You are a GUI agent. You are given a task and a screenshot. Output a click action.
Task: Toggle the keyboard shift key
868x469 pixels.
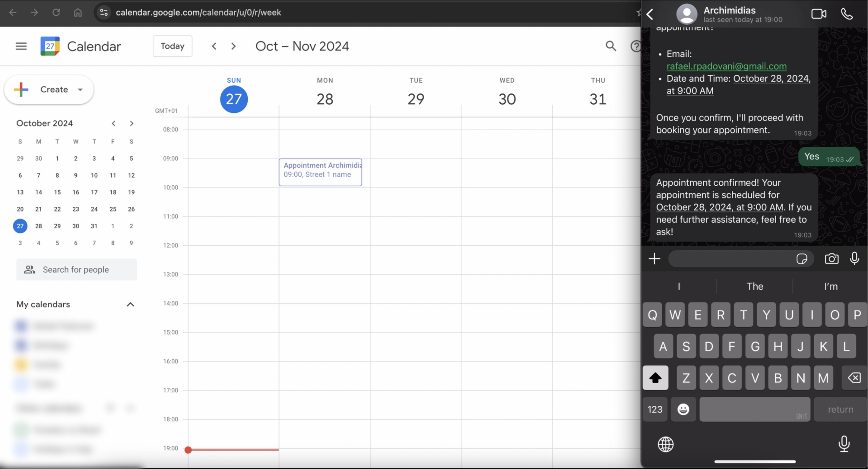click(655, 378)
